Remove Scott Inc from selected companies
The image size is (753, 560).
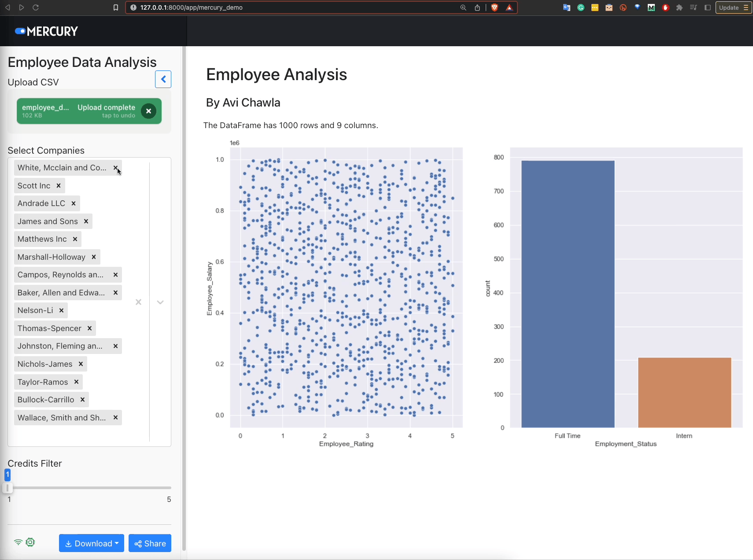(x=59, y=186)
